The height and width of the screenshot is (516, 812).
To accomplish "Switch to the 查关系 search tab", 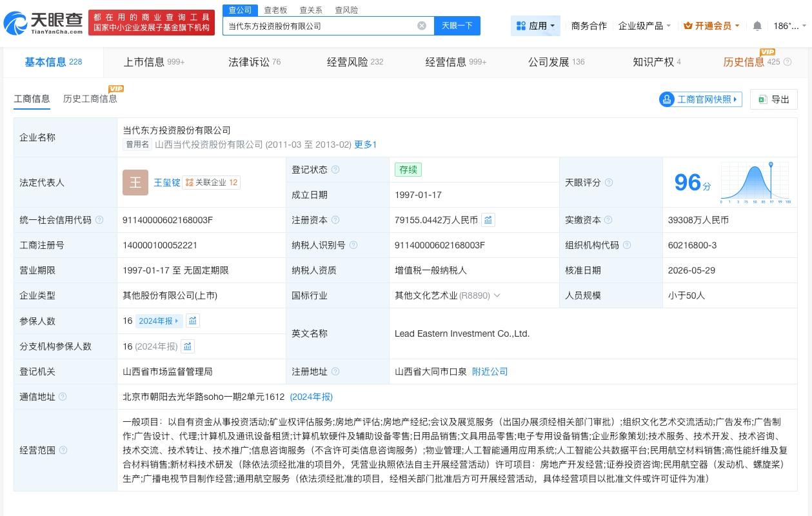I will [311, 10].
